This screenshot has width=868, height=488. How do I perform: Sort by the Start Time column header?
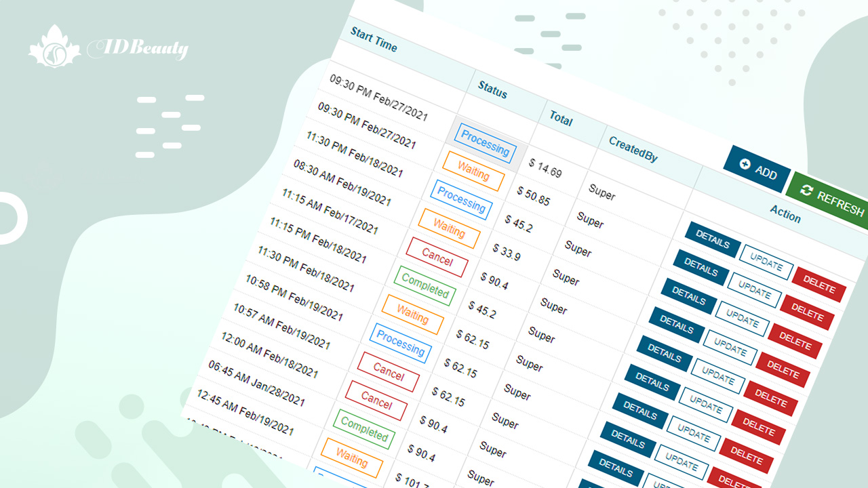click(374, 39)
